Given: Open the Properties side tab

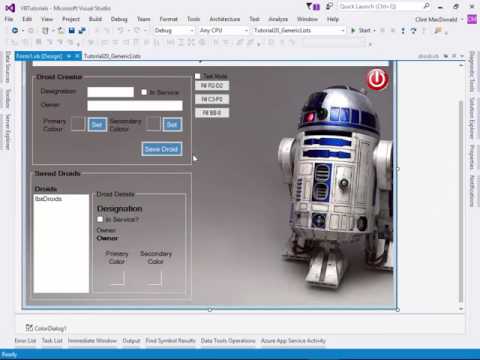Looking at the screenshot, I should click(472, 157).
